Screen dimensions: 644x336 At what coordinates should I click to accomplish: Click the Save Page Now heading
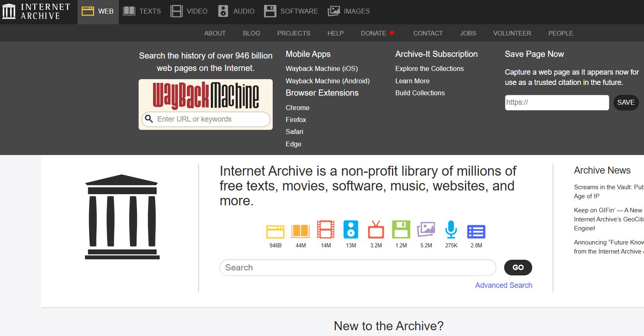534,54
